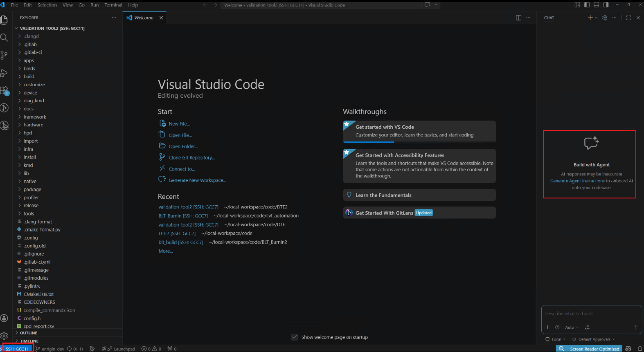Add context with plus in chat input
Viewport: 644px width, 352px height.
click(x=547, y=327)
